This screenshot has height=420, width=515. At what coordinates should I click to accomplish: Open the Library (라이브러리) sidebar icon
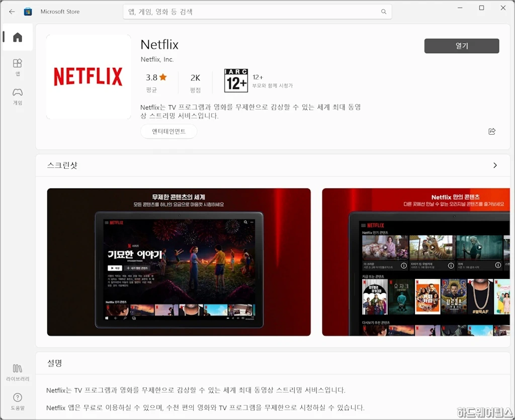[18, 373]
